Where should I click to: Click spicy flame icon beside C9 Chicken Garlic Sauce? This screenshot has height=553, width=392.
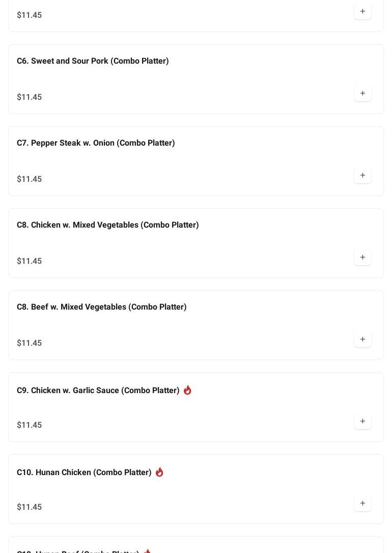(187, 390)
